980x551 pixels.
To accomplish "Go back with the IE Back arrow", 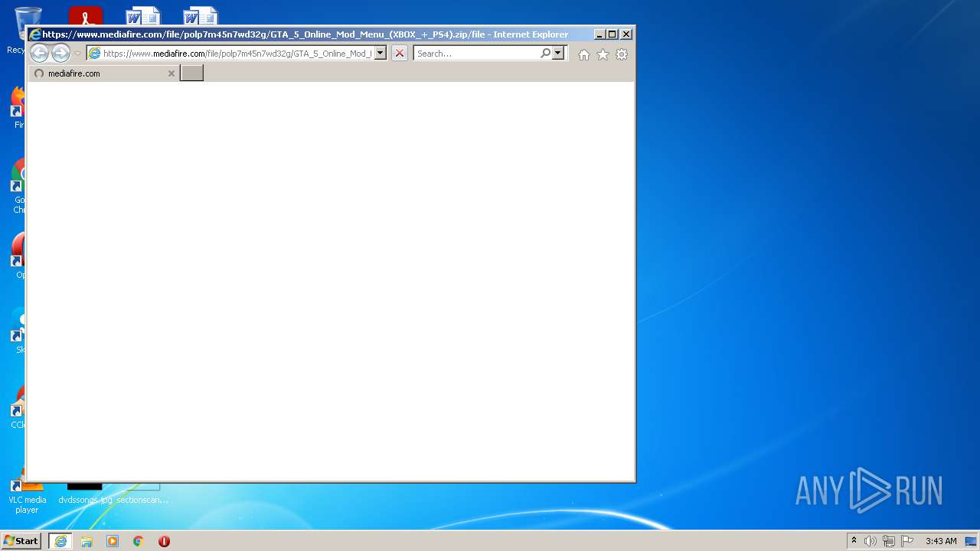I will (39, 54).
